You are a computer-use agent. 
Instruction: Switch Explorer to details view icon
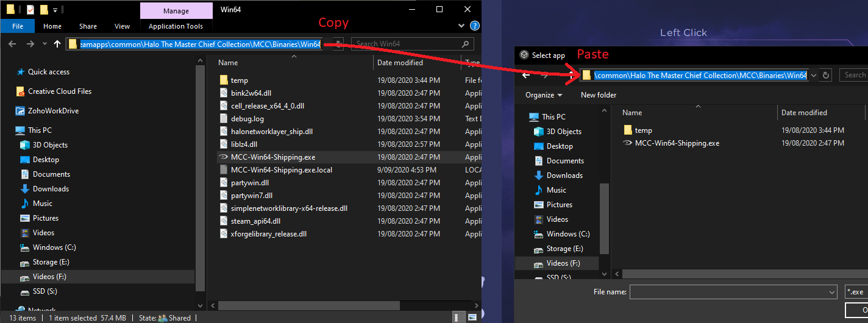(458, 318)
